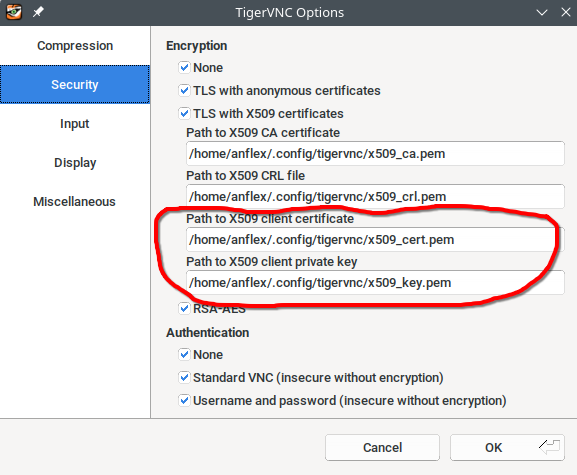Uncheck the None encryption checkbox
Screen dimensions: 577x475
pos(184,67)
